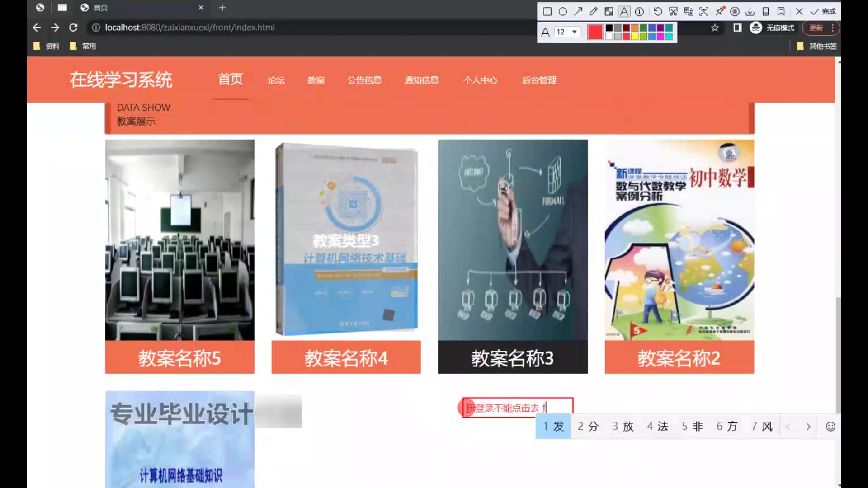Viewport: 868px width, 488px height.
Task: Open the 教案名称2 card
Action: tap(679, 257)
